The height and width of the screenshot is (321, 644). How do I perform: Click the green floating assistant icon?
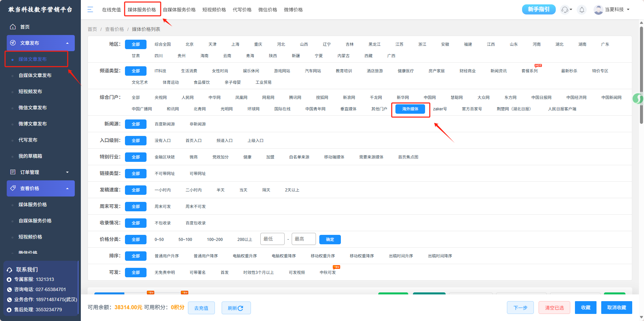[x=638, y=99]
